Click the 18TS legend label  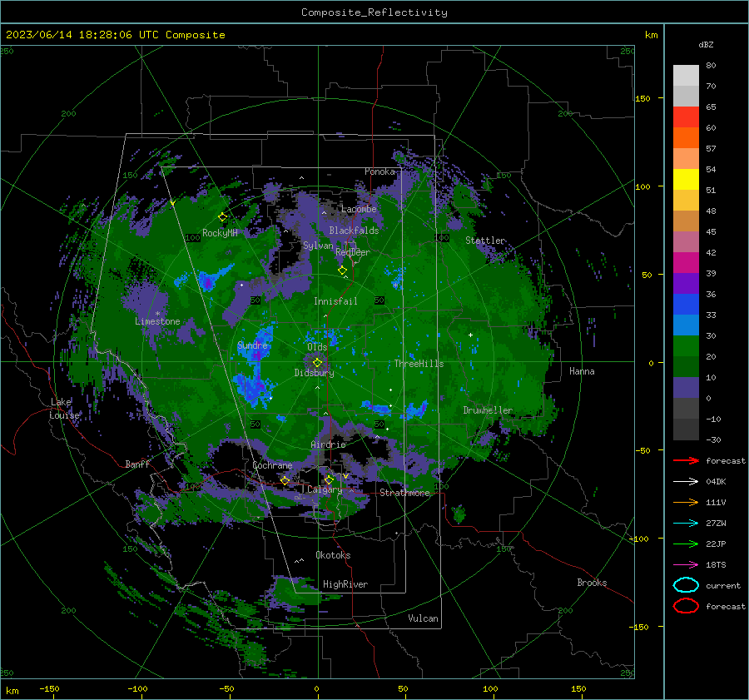(x=716, y=564)
